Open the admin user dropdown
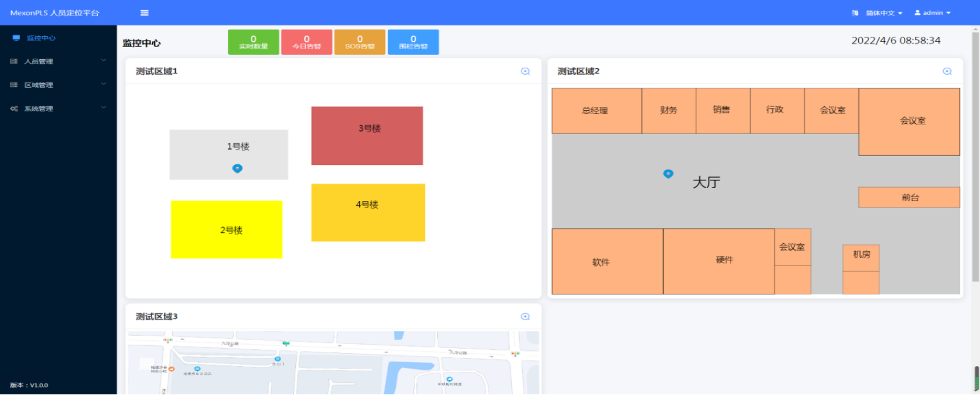The image size is (980, 395). [x=932, y=13]
